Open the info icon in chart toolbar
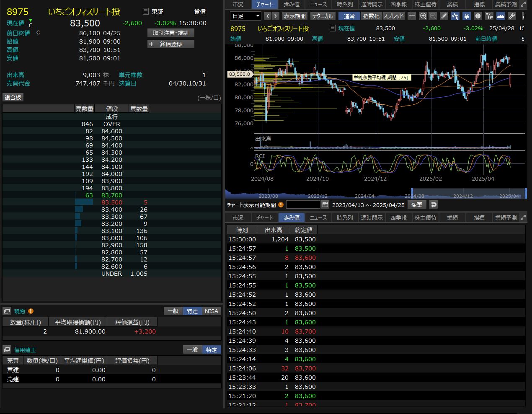The width and height of the screenshot is (532, 414). tap(478, 16)
